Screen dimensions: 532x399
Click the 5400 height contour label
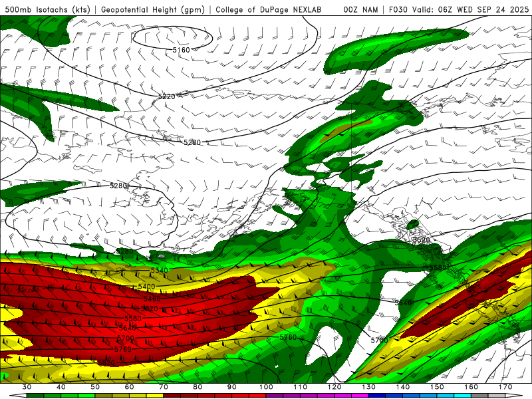click(146, 287)
